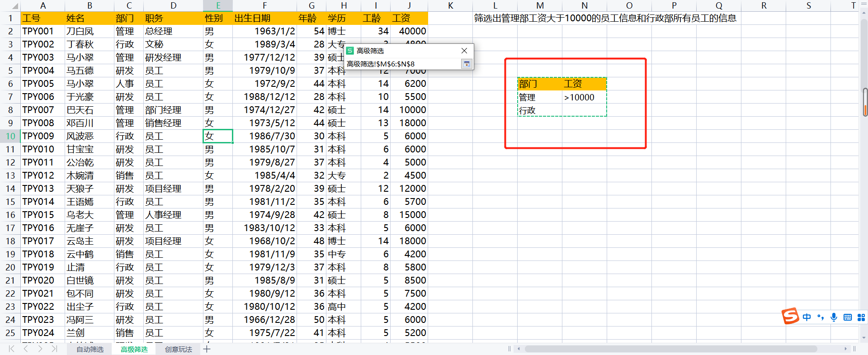Click the 工号 header cell

[x=43, y=18]
